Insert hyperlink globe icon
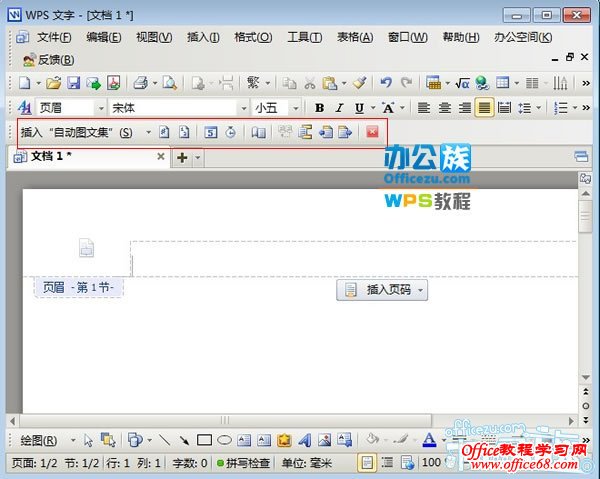 [x=482, y=83]
